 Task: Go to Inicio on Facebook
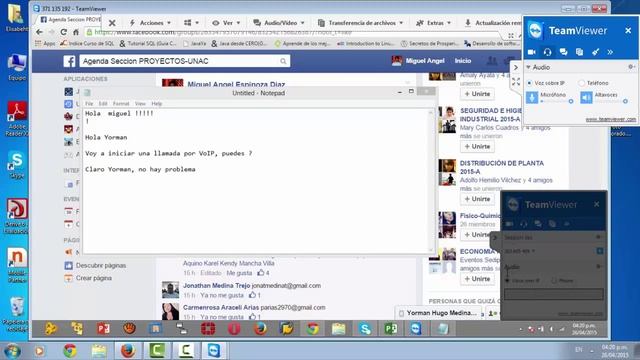(x=463, y=61)
